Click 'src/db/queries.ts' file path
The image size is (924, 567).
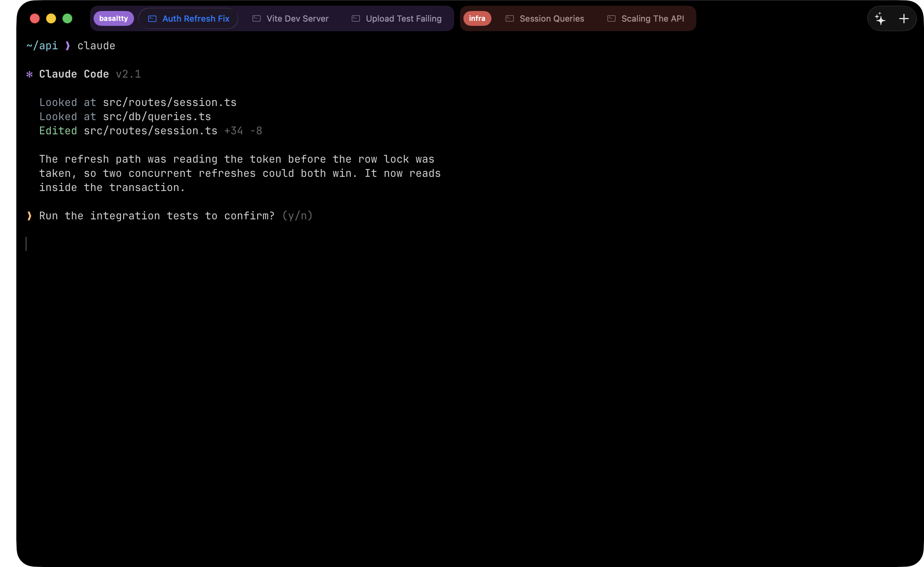tap(157, 117)
